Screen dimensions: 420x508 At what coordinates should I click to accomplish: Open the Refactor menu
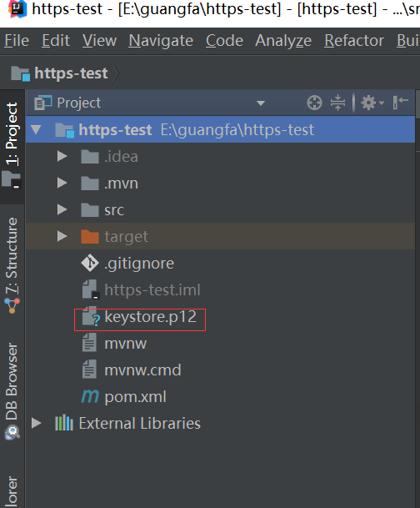coord(354,41)
